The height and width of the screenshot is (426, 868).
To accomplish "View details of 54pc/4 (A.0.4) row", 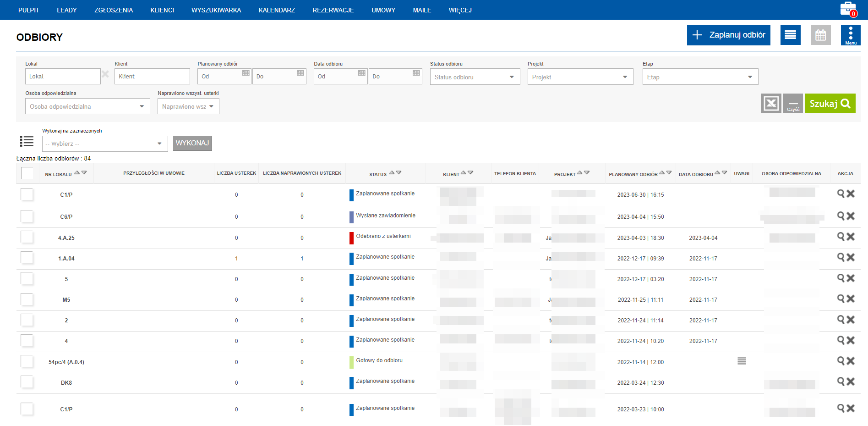I will pyautogui.click(x=841, y=361).
